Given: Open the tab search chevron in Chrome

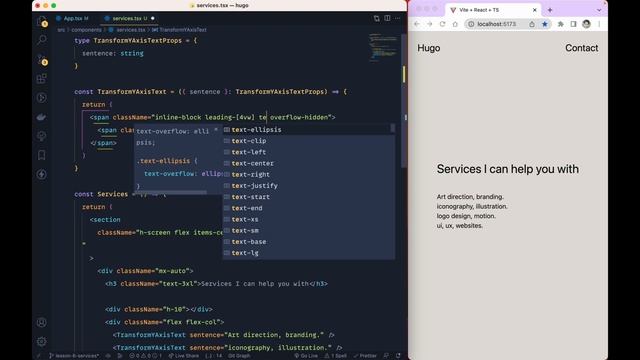Looking at the screenshot, I should 599,10.
